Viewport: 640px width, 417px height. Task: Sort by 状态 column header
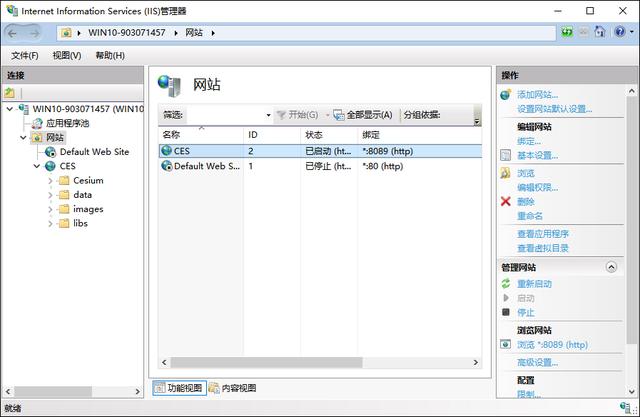(x=329, y=135)
